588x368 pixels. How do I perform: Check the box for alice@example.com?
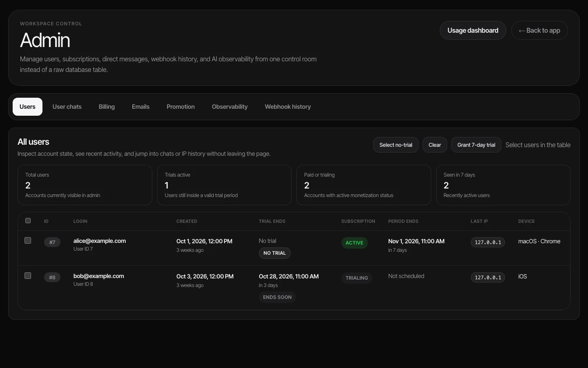[28, 240]
